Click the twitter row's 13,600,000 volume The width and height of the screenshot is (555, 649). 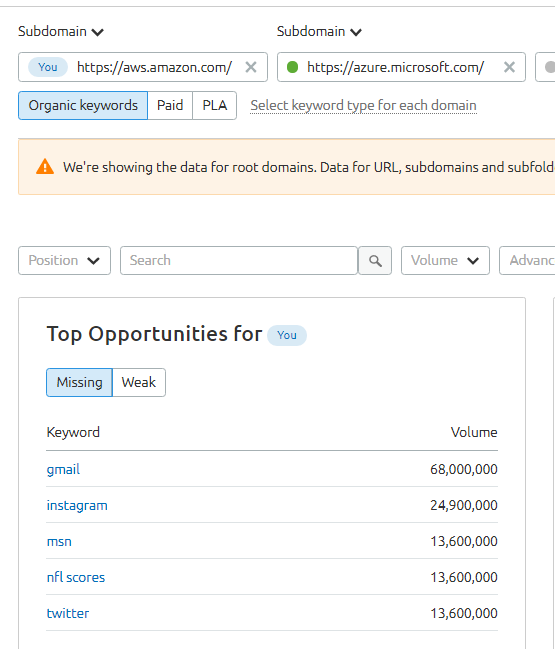[464, 613]
